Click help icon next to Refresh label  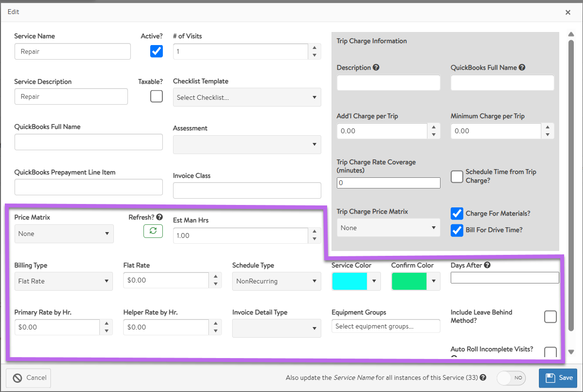159,218
